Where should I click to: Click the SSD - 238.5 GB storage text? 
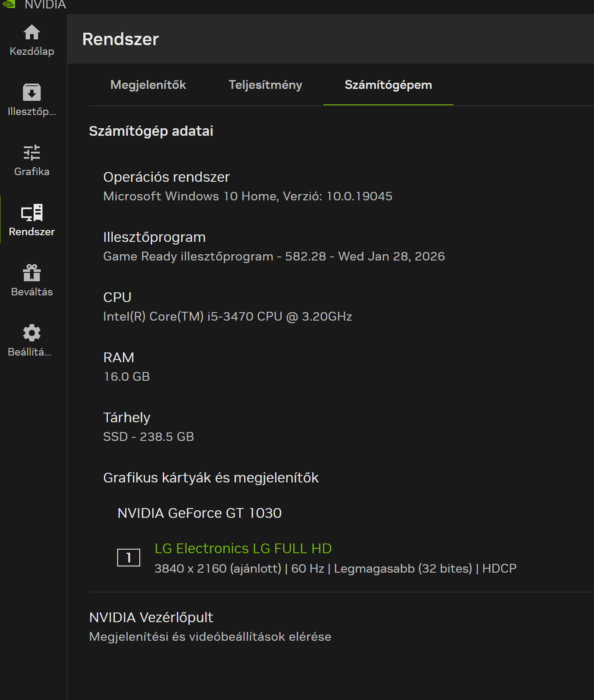tap(148, 437)
